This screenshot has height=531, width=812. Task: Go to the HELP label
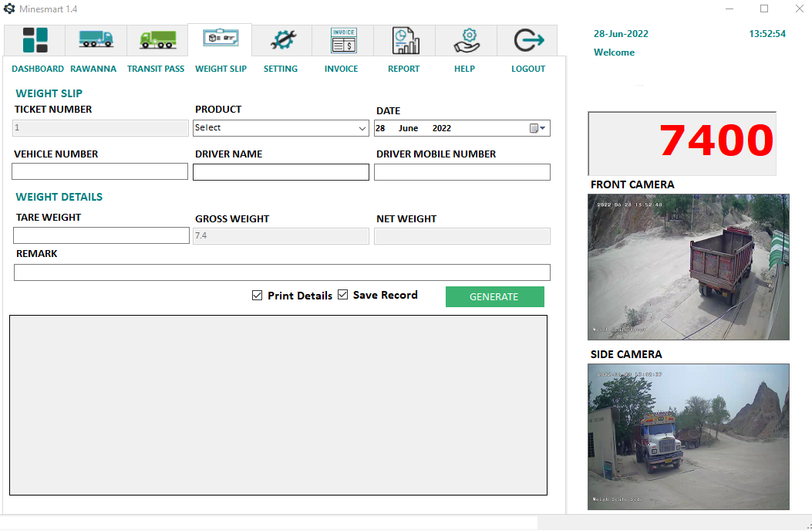coord(464,69)
